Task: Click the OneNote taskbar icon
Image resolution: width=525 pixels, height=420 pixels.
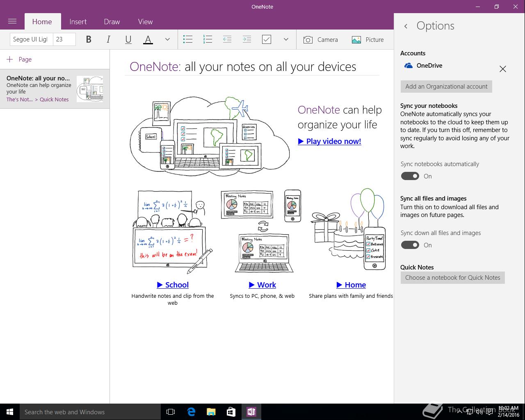Action: pyautogui.click(x=251, y=412)
